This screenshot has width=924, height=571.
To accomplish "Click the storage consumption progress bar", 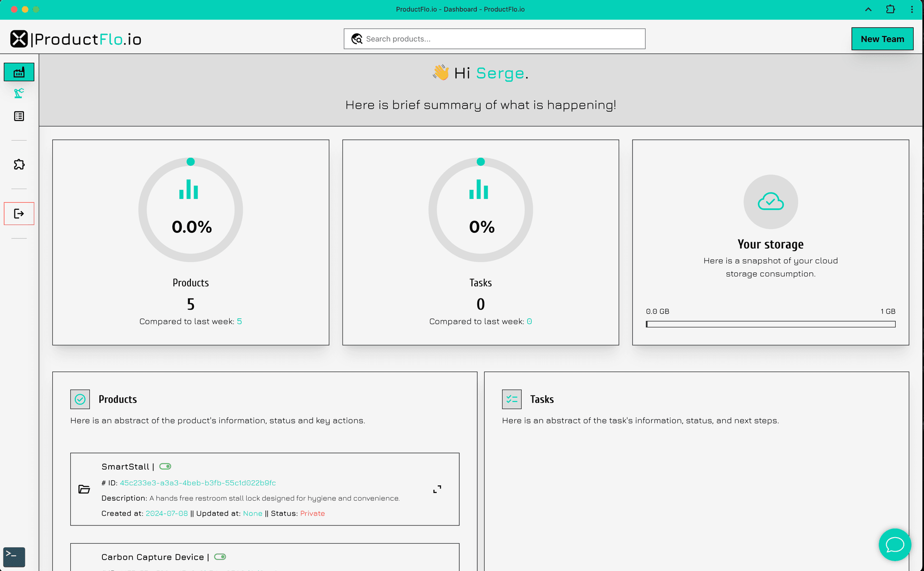I will [771, 324].
